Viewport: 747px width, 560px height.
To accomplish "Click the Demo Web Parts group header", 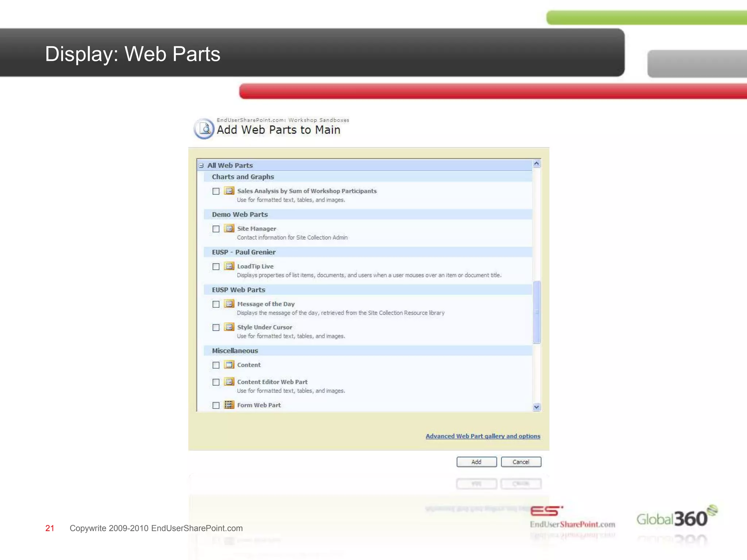I will [368, 214].
